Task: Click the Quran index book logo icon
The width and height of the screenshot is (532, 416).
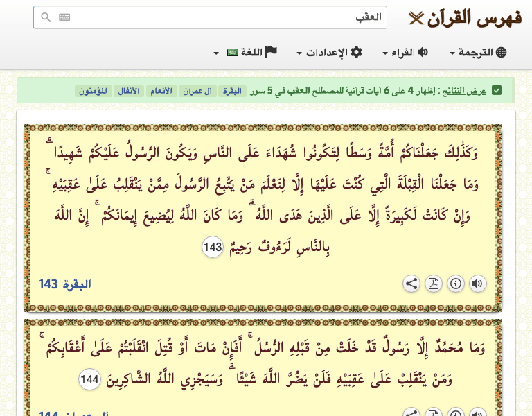Action: tap(416, 18)
